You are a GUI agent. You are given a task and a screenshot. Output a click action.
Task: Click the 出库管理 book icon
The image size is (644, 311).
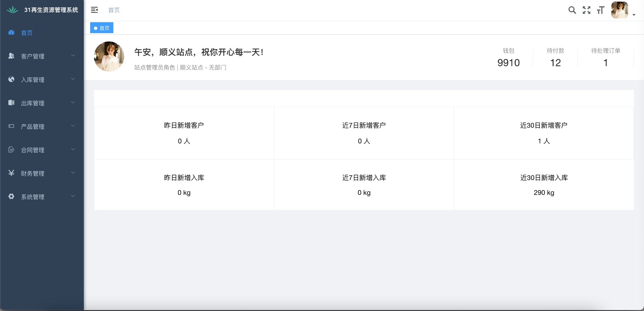(11, 103)
